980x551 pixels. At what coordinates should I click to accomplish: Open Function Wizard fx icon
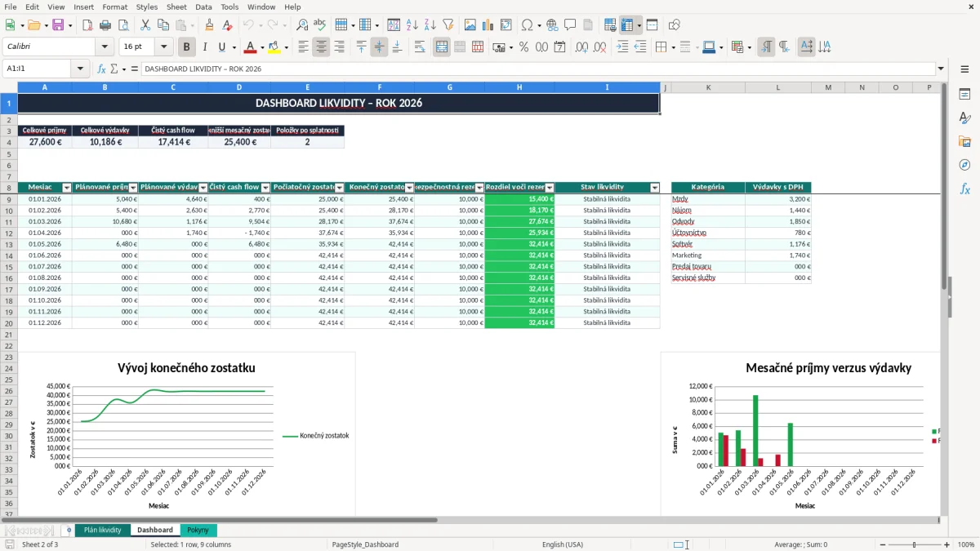pos(101,69)
